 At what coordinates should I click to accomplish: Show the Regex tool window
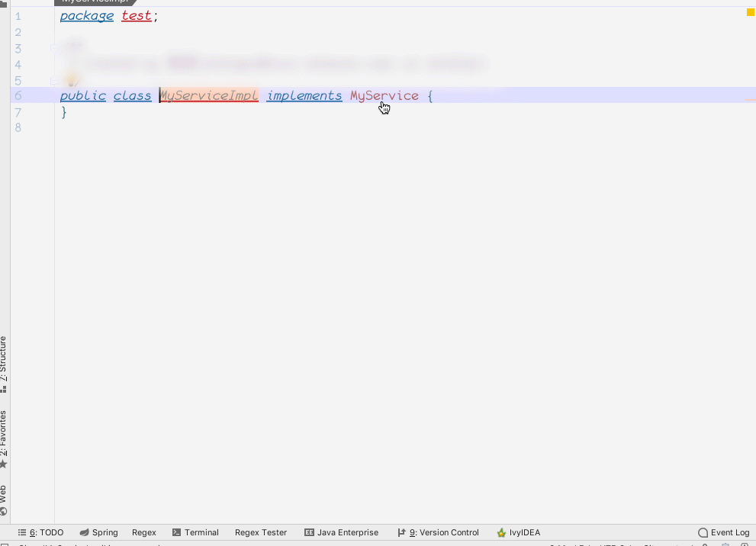143,532
